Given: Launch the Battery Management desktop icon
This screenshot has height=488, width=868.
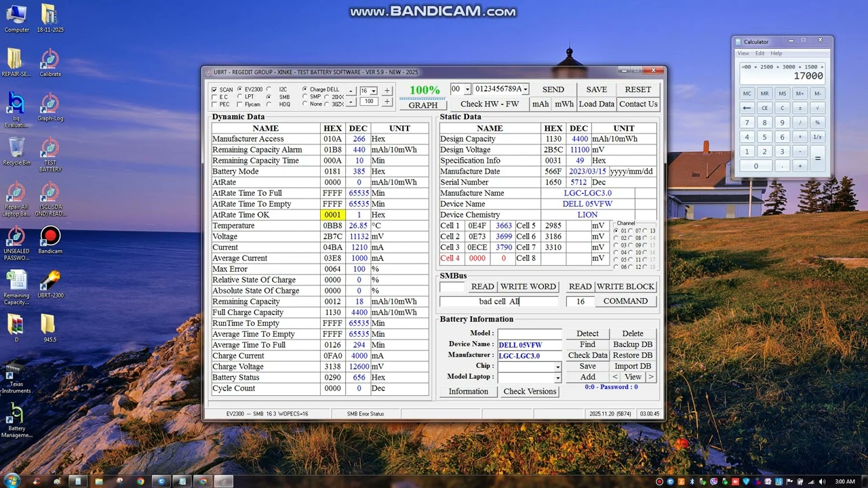Looking at the screenshot, I should (16, 420).
